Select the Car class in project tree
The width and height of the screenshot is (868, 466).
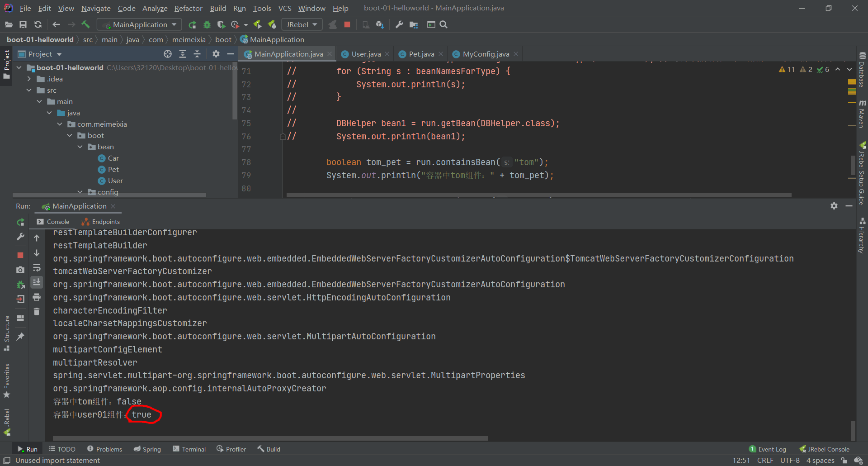(x=108, y=158)
